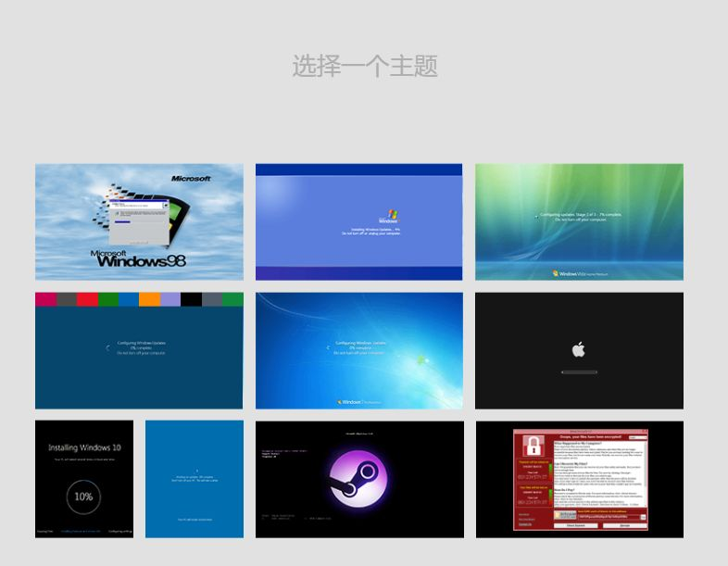Viewport: 728px width, 566px height.
Task: Choose the Windows XP update theme
Action: 358,222
